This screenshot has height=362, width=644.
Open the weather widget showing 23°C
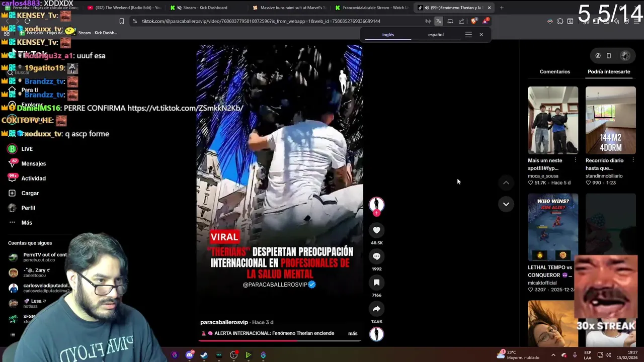coord(518,354)
